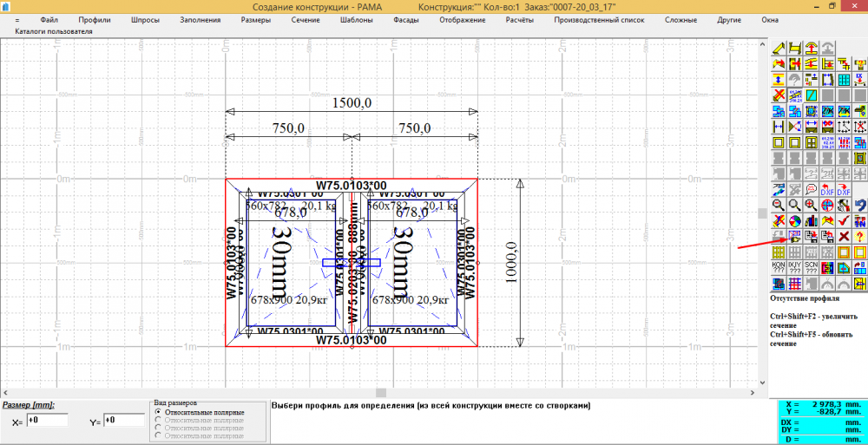Click the load from disk icon with up arrow
The image size is (868, 445).
pyautogui.click(x=828, y=236)
